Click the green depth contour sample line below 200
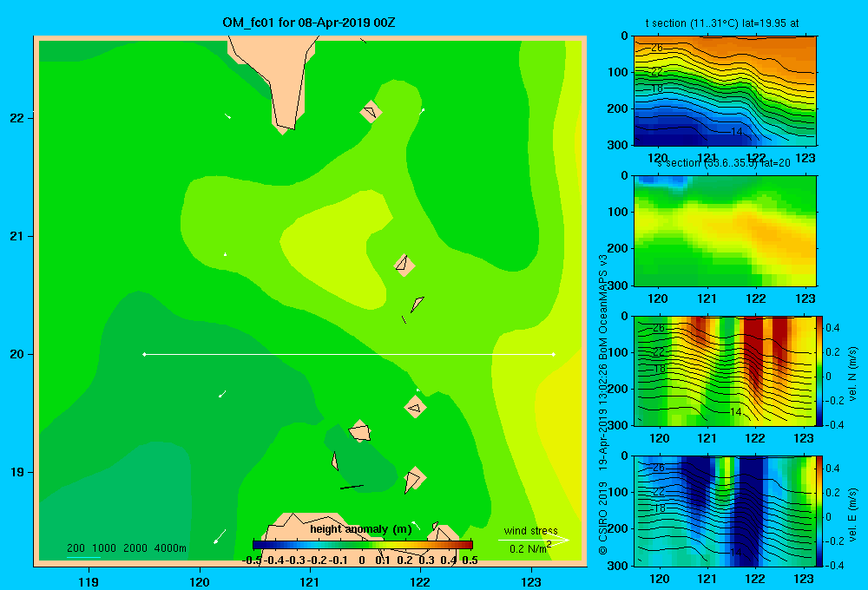Screen dimensions: 868x590 [x=83, y=557]
